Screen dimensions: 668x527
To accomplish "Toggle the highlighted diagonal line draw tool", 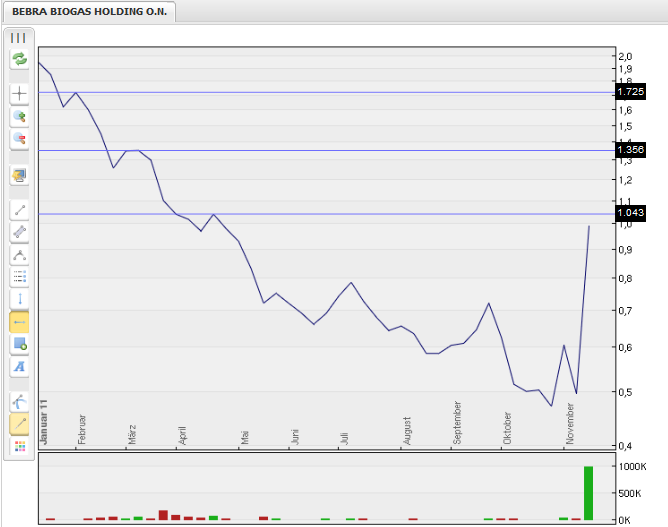I will [x=19, y=424].
